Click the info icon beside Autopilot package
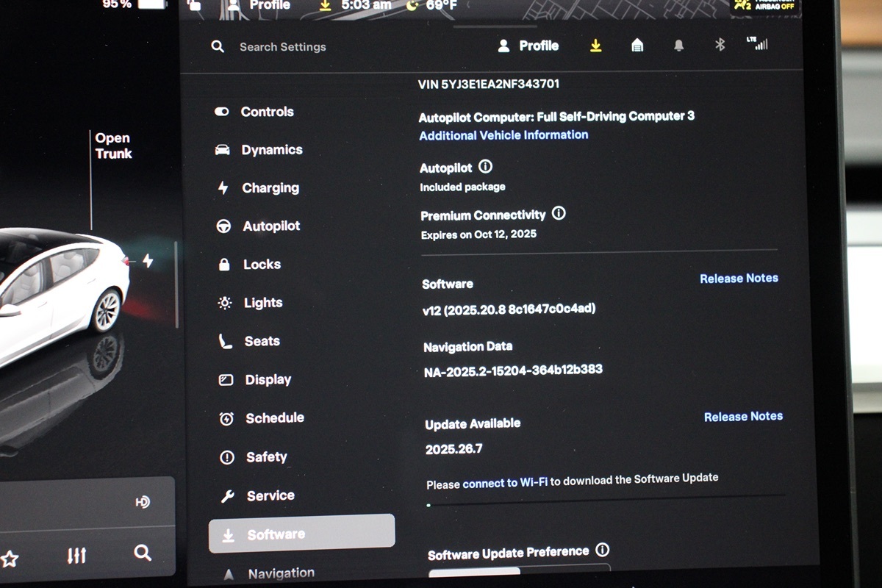This screenshot has height=588, width=882. (x=485, y=167)
